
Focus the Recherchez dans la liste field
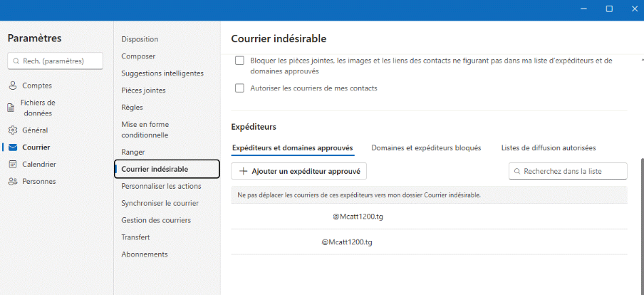coord(568,171)
